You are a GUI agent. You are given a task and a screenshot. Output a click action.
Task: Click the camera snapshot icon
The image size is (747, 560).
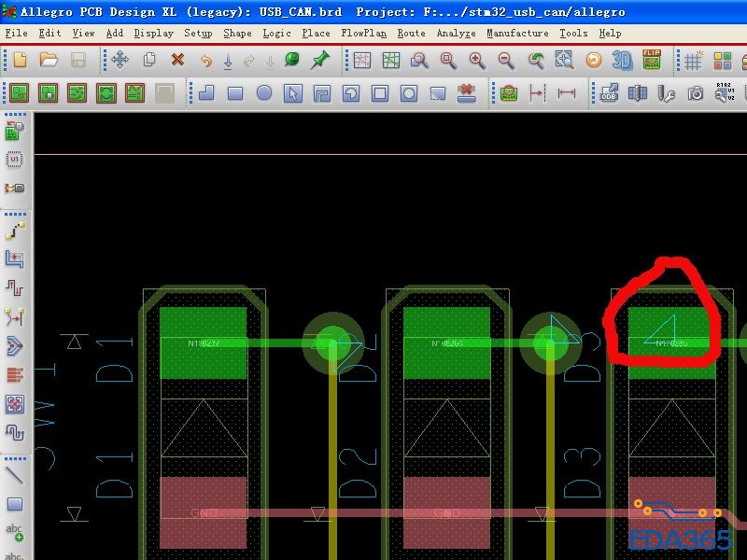695,93
